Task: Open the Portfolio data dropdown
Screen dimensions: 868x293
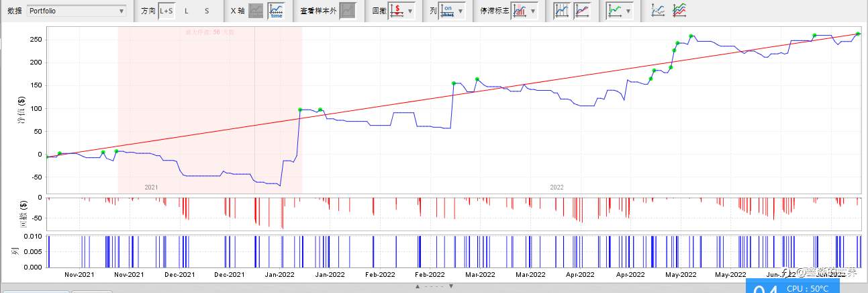Action: [x=76, y=11]
